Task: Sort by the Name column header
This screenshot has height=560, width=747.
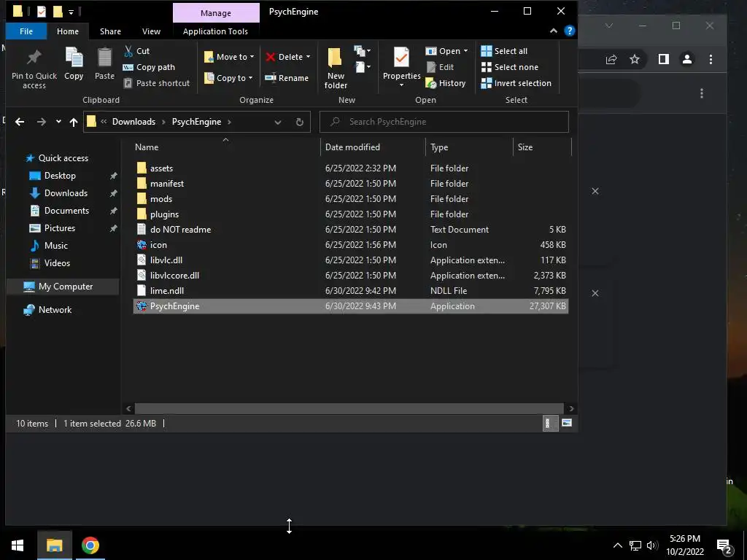Action: tap(225, 147)
